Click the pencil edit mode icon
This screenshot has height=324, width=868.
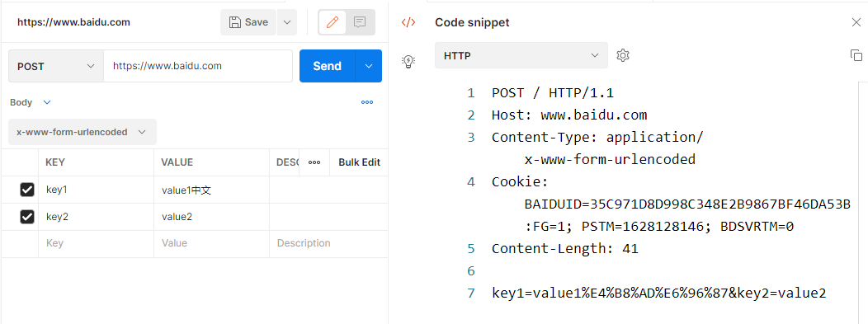click(333, 22)
